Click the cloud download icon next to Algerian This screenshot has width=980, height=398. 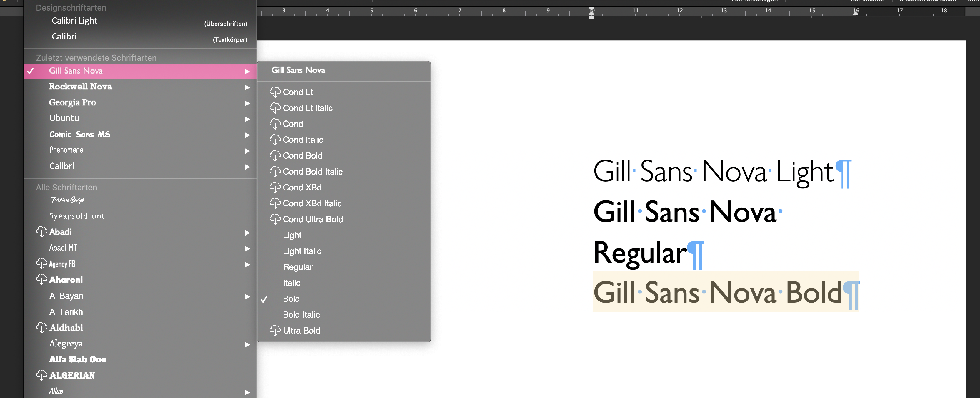41,375
